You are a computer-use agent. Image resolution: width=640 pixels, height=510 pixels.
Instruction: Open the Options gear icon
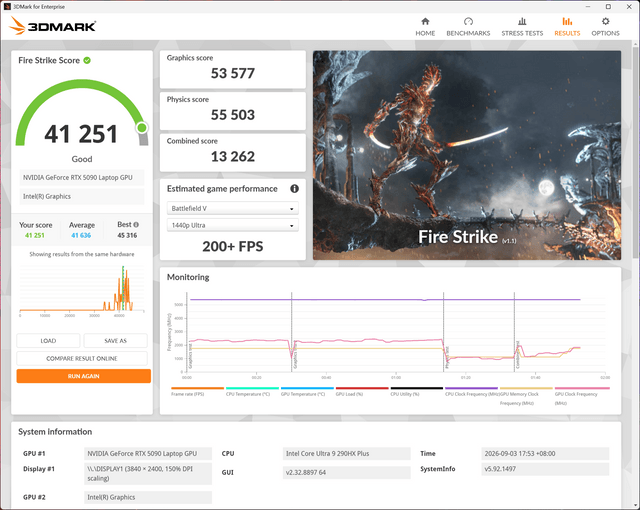coord(605,21)
